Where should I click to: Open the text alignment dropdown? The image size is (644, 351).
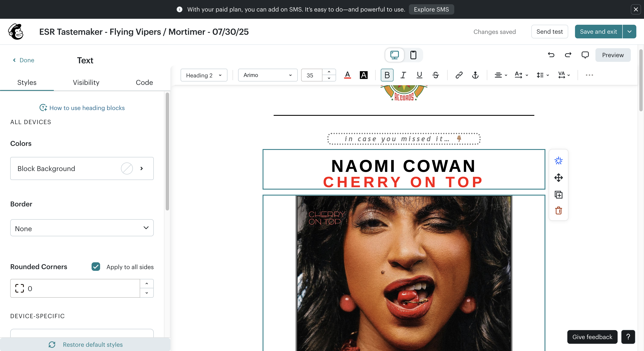click(501, 75)
